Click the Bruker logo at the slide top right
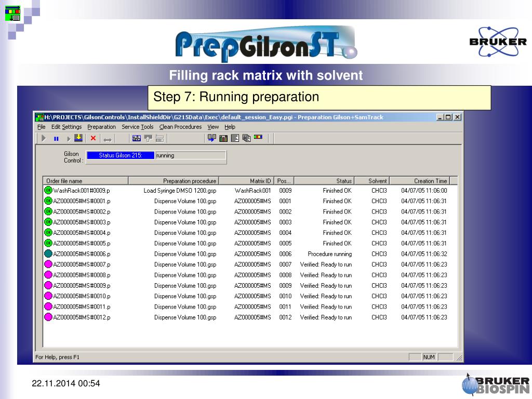The height and width of the screenshot is (399, 532). [x=498, y=42]
